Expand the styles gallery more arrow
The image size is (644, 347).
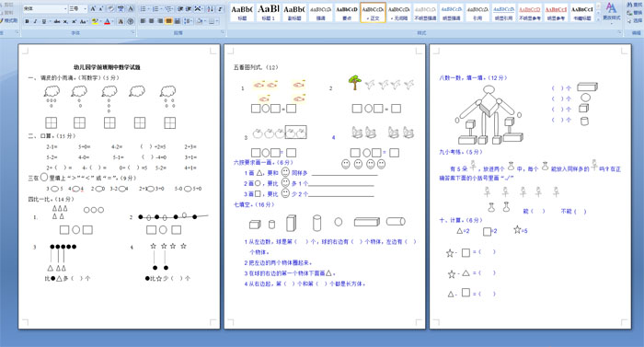[598, 18]
